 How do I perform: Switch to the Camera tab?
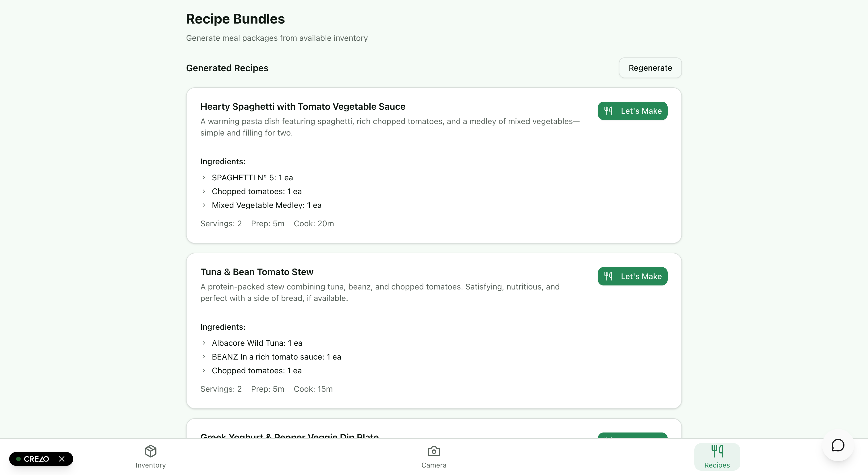pos(434,465)
